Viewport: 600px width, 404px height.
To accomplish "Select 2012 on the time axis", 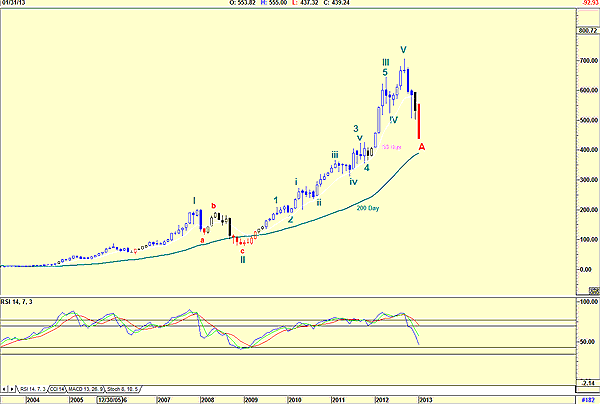I will [381, 398].
